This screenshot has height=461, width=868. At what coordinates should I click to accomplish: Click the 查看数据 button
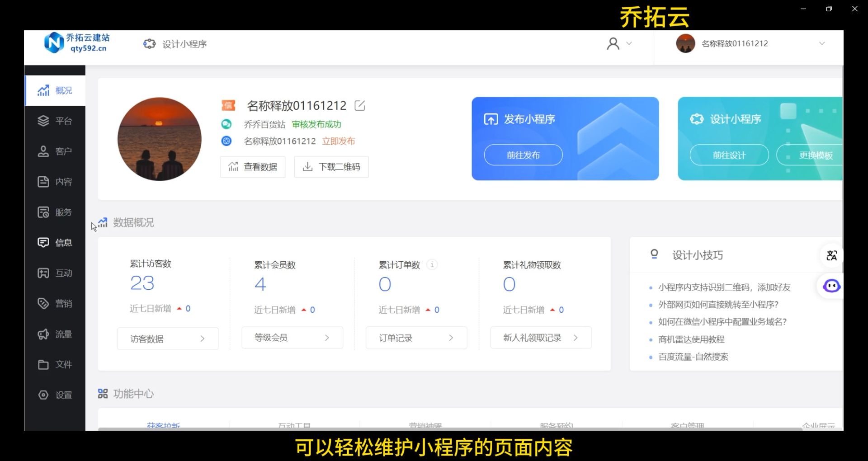point(253,167)
